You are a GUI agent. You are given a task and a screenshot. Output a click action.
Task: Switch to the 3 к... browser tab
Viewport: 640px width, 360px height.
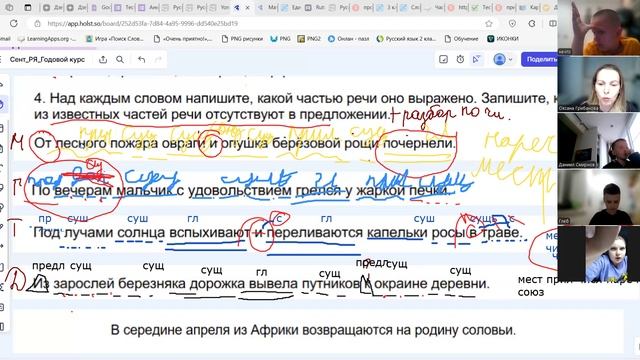387,8
